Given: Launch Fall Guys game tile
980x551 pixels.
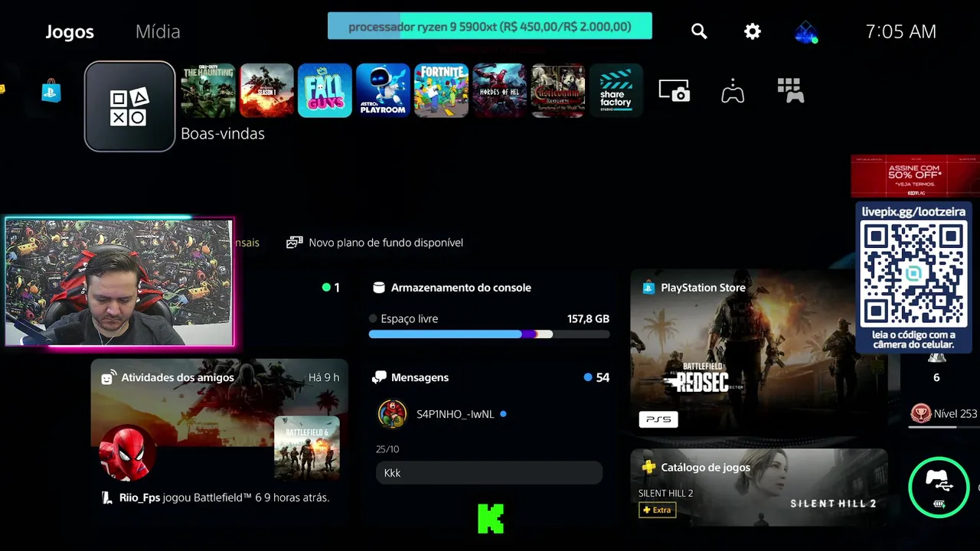Looking at the screenshot, I should (x=325, y=90).
